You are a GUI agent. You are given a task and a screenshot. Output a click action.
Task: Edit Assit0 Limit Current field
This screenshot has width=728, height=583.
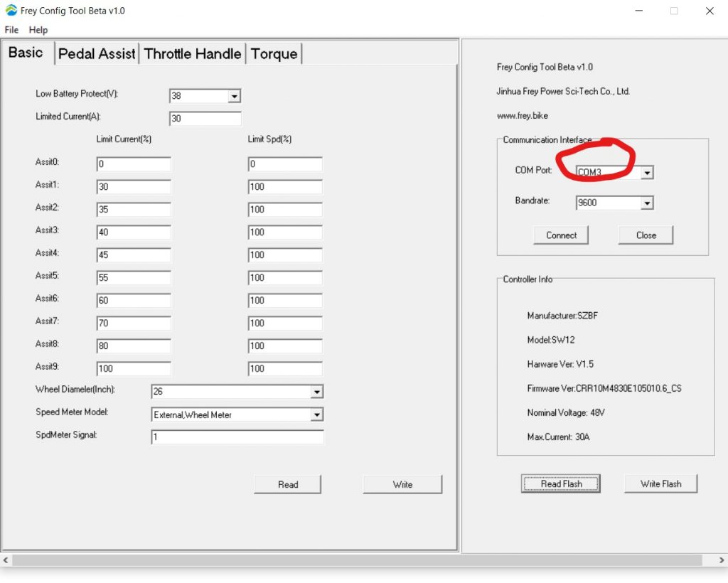[x=134, y=164]
